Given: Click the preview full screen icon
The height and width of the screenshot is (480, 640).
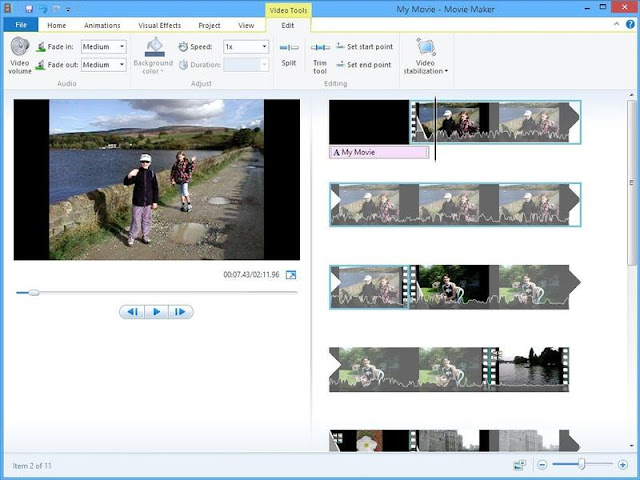Looking at the screenshot, I should pyautogui.click(x=291, y=275).
